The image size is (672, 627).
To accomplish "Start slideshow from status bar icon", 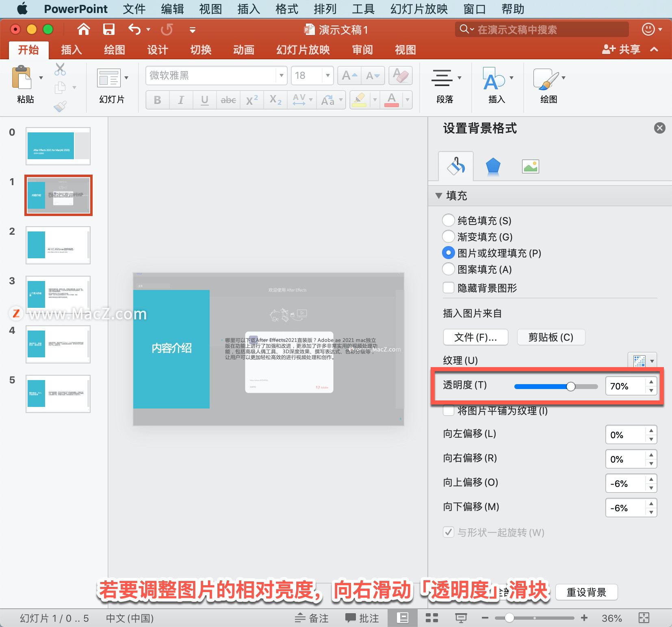I will (461, 618).
